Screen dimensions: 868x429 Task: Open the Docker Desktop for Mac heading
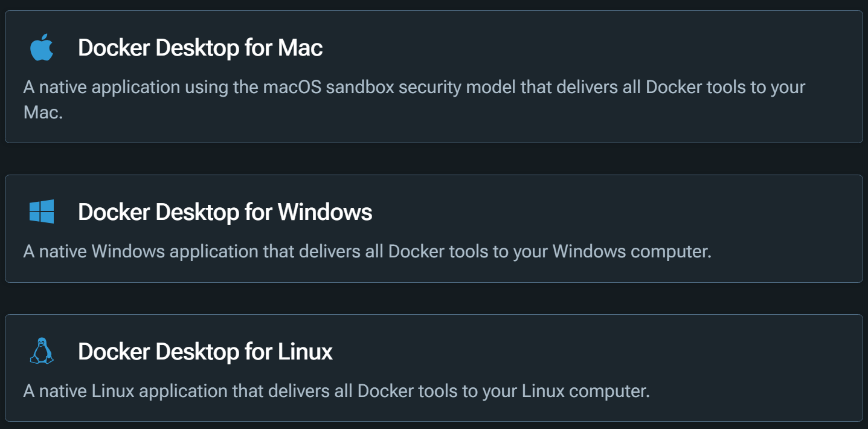(x=200, y=48)
